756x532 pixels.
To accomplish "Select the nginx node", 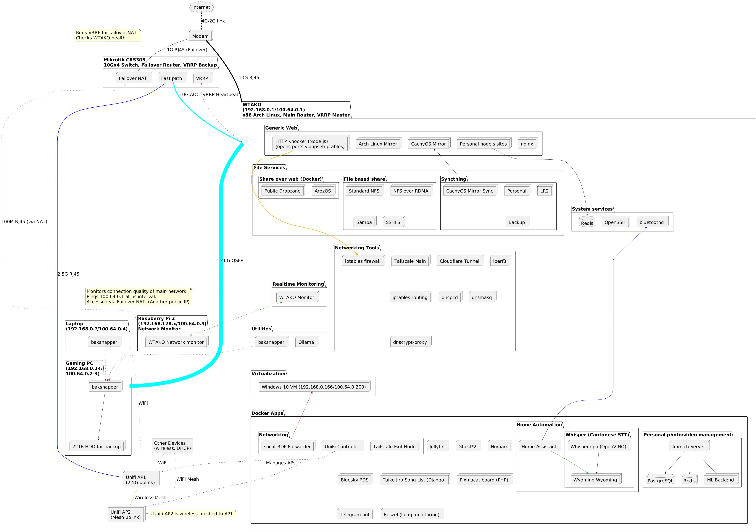I will [528, 143].
